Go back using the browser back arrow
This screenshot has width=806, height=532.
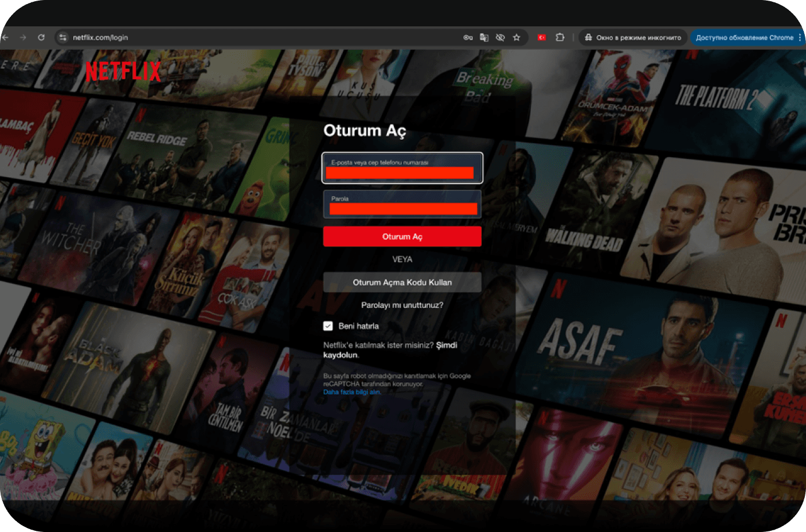[x=5, y=37]
